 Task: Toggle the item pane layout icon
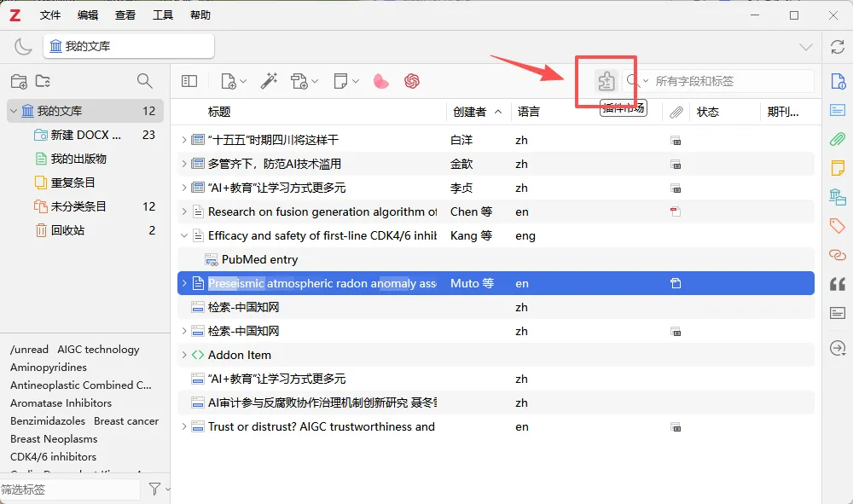coord(189,80)
